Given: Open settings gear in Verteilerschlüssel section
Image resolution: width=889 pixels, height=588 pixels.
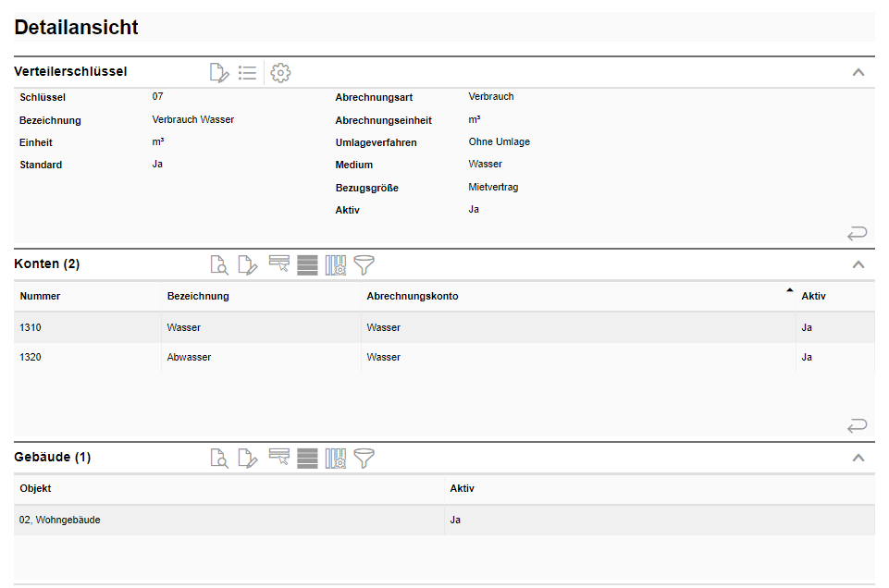Looking at the screenshot, I should click(280, 73).
